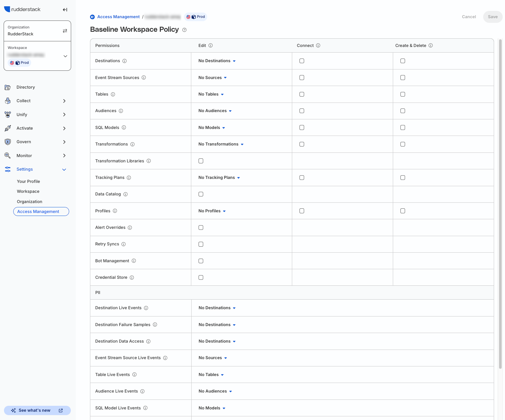The image size is (505, 420).
Task: Go to Your Profile settings
Action: pos(28,182)
